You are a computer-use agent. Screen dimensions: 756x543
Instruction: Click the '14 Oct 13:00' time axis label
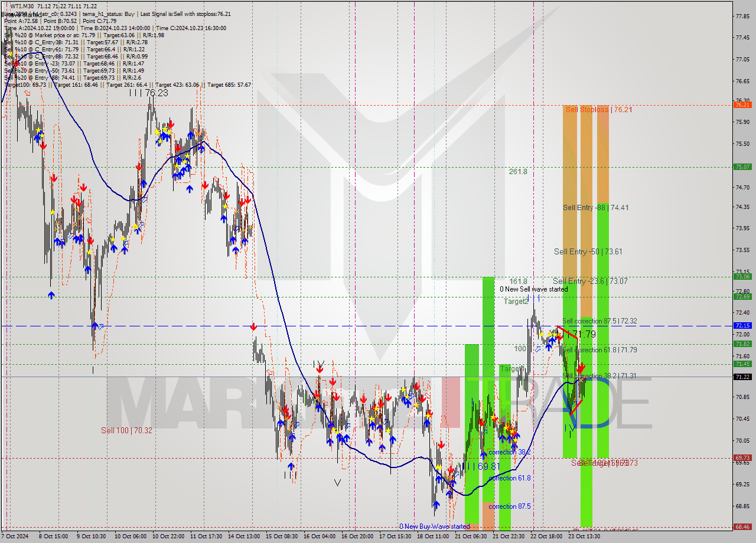tap(244, 536)
